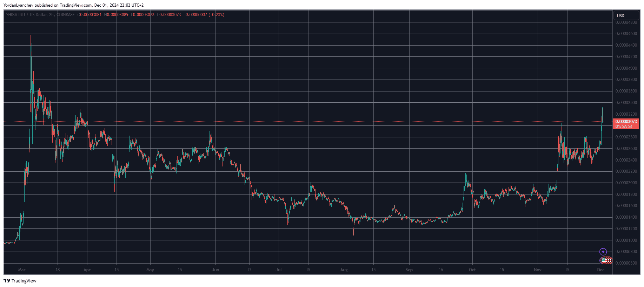The image size is (644, 287).
Task: Click the Oct label on time axis
Action: click(472, 270)
